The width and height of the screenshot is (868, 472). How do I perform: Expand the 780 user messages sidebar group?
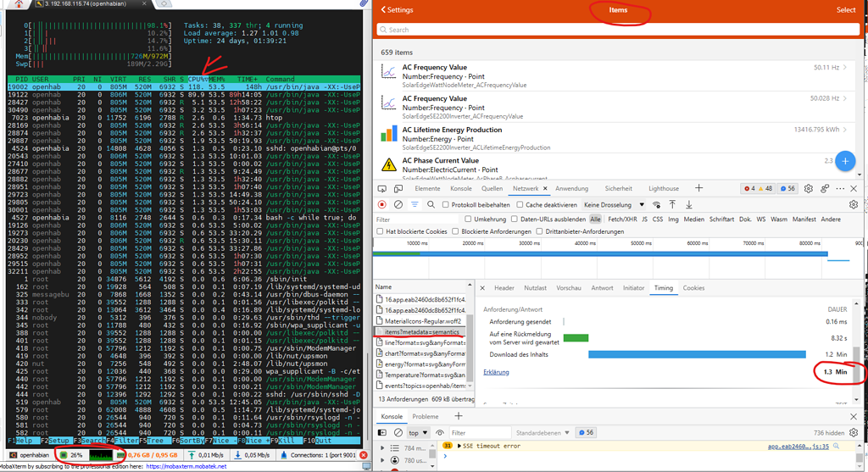pos(382,460)
